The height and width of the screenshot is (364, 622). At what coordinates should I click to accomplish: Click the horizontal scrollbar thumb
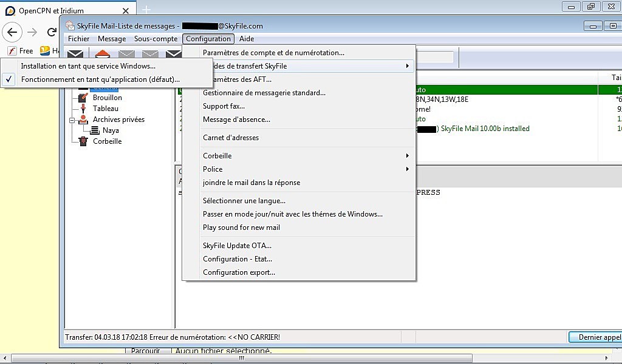(x=242, y=359)
